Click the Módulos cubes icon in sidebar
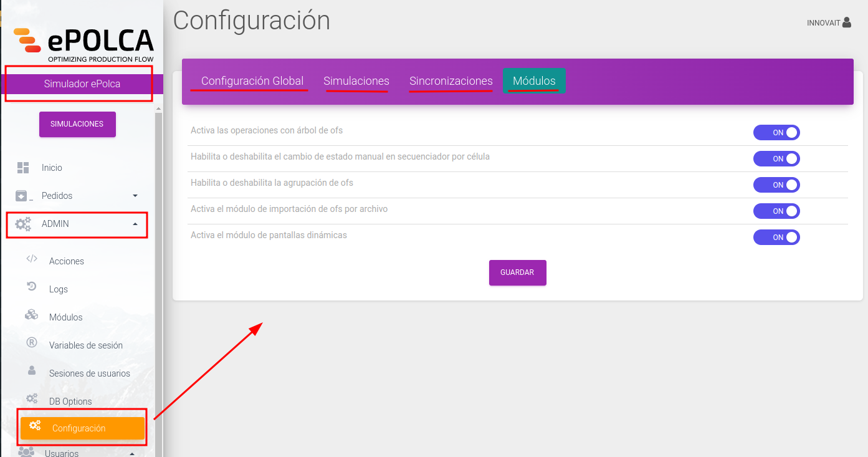The height and width of the screenshot is (457, 868). [32, 314]
